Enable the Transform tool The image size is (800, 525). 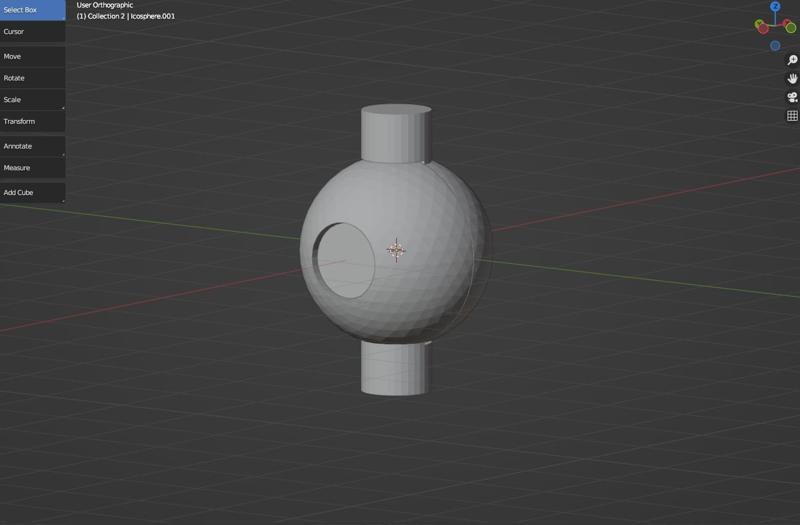(33, 121)
